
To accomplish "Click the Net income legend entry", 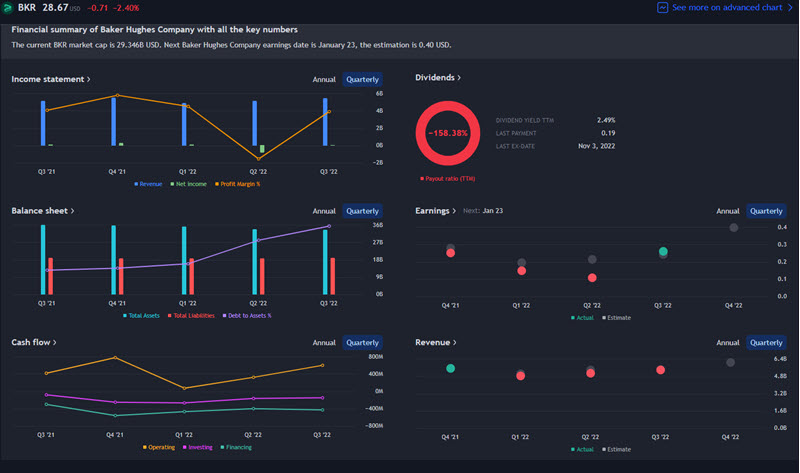I will coord(188,184).
